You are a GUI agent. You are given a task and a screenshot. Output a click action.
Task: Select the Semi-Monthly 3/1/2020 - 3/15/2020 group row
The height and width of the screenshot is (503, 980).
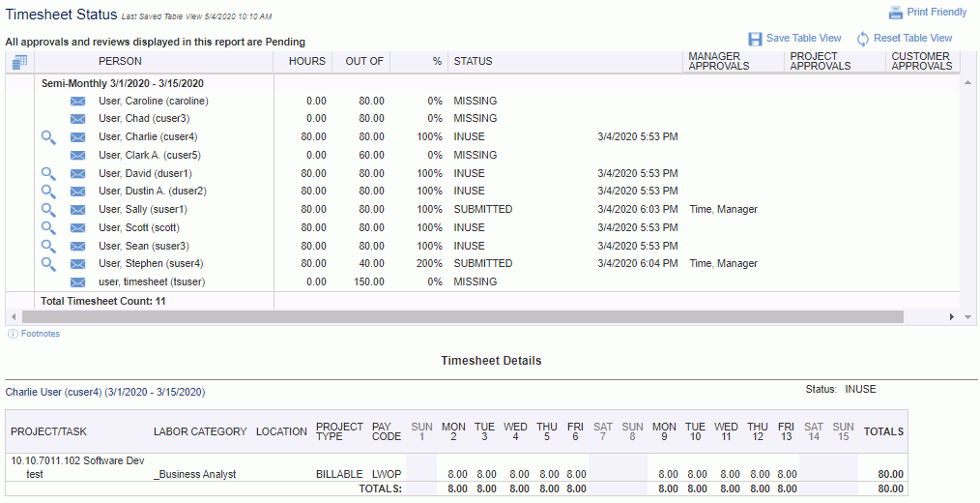point(123,84)
